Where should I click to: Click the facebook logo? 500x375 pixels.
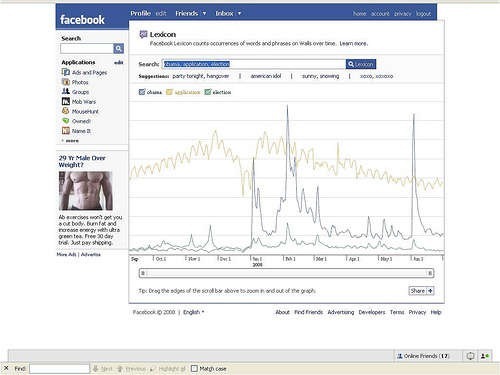click(82, 20)
